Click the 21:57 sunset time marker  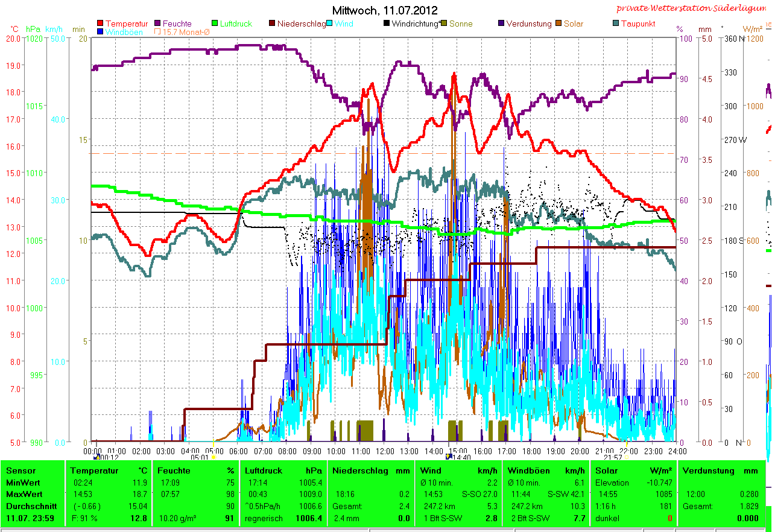pos(612,457)
